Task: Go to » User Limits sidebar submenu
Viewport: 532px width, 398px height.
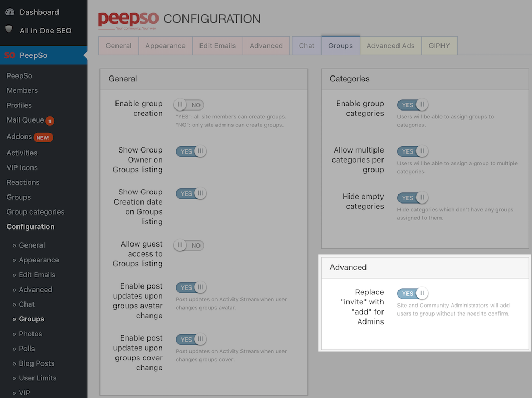Action: point(34,378)
